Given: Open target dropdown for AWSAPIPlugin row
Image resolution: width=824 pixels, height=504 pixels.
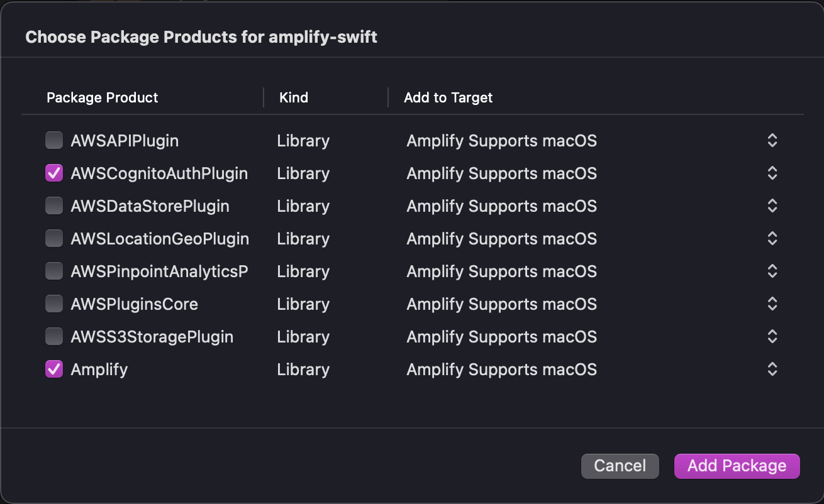Looking at the screenshot, I should tap(772, 141).
